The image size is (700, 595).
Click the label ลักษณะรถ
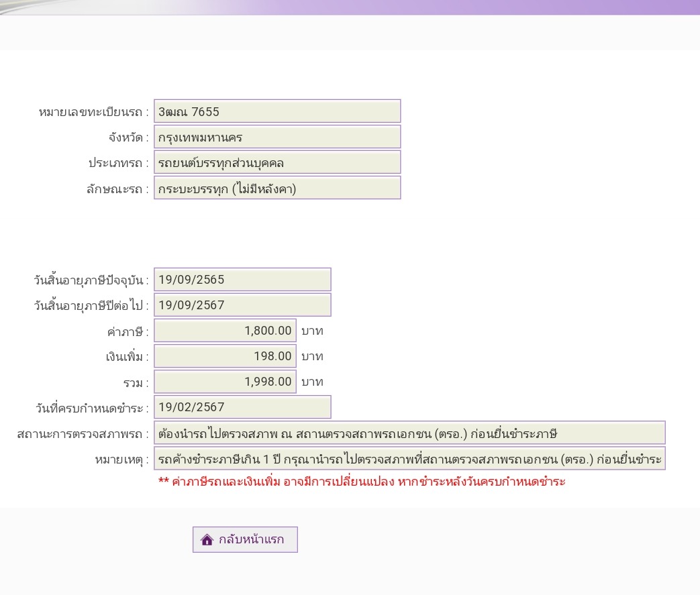click(x=117, y=188)
